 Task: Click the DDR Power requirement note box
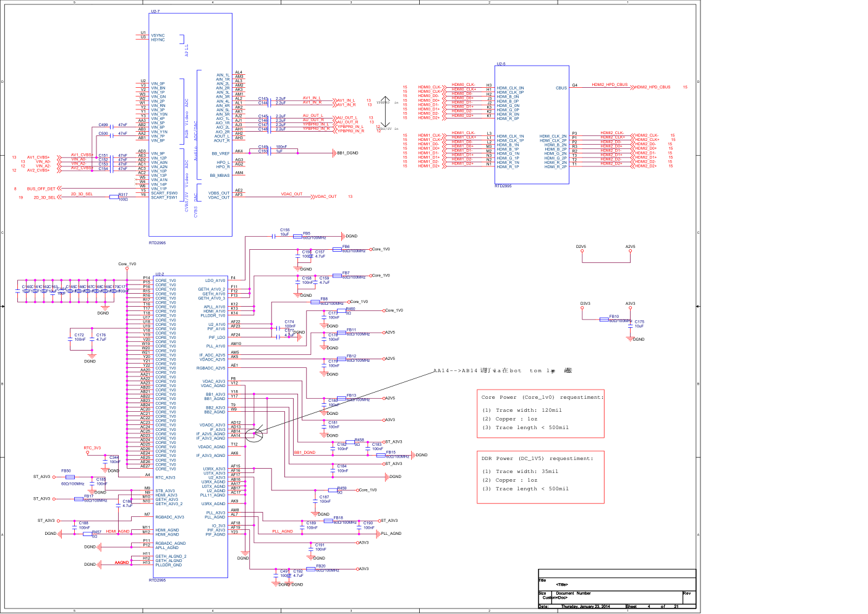(540, 474)
